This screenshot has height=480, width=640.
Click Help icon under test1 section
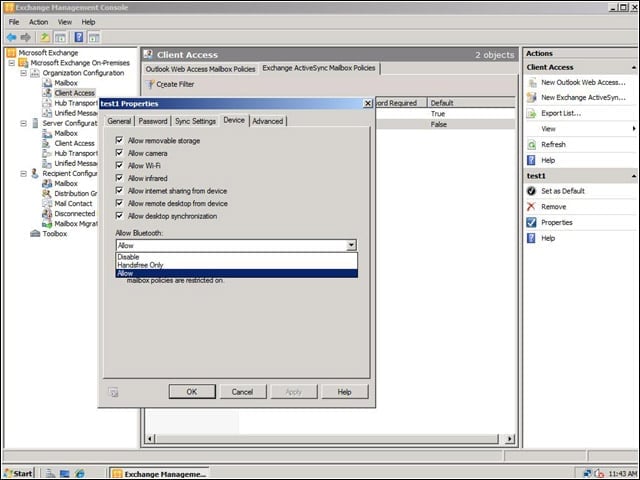(x=531, y=238)
